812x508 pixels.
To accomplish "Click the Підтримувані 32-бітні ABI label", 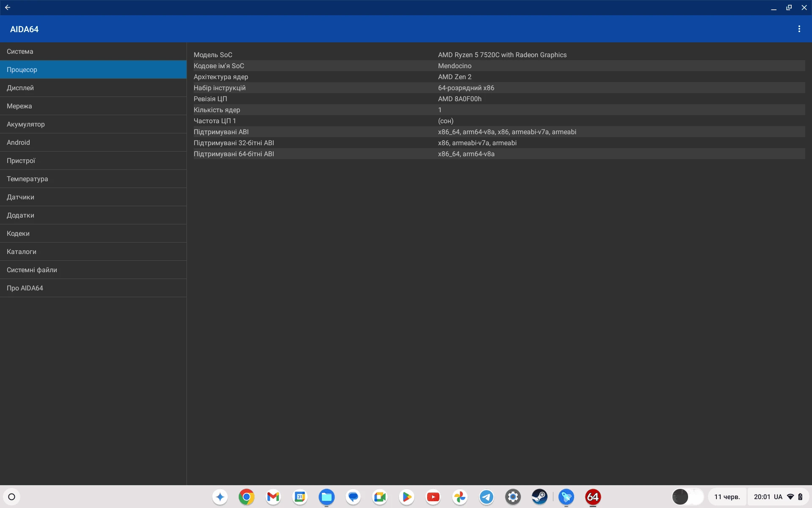I will [x=234, y=143].
